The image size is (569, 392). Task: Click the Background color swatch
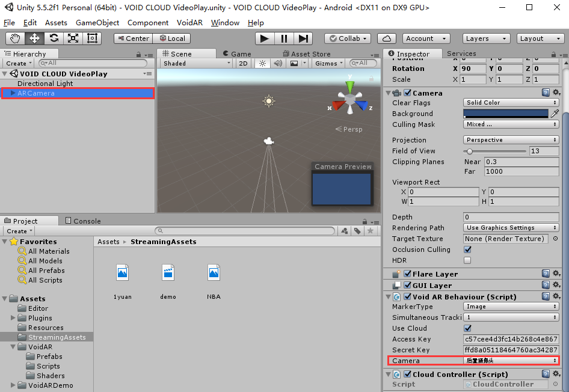tap(506, 114)
